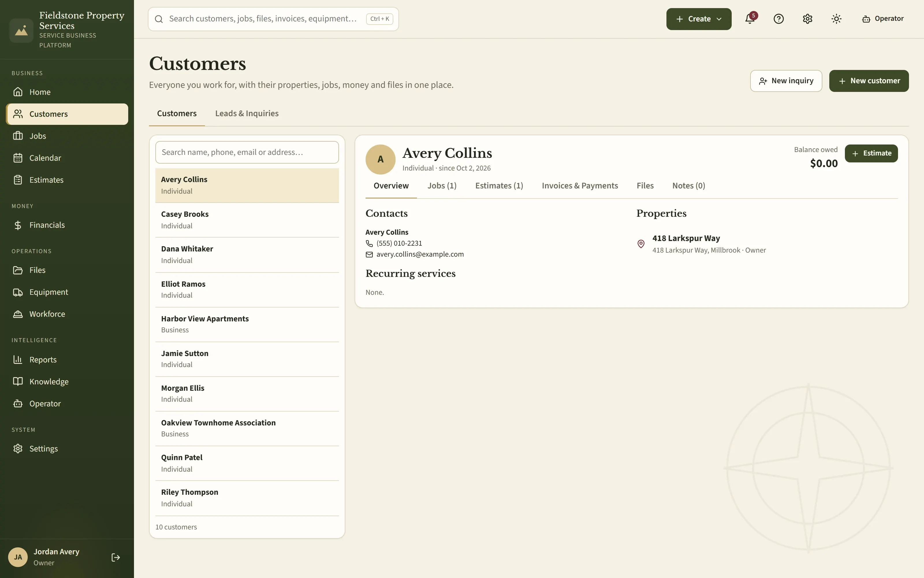
Task: Open Files in sidebar
Action: point(67,270)
